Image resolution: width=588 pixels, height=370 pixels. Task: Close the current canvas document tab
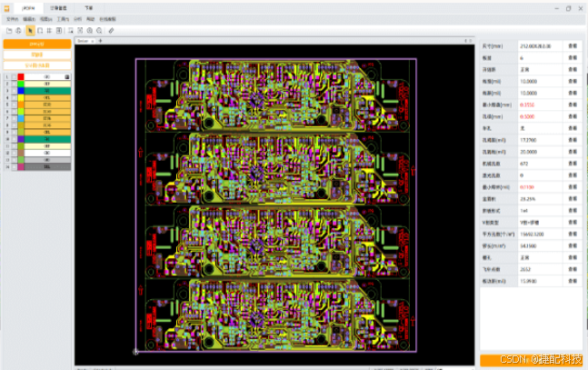[93, 41]
